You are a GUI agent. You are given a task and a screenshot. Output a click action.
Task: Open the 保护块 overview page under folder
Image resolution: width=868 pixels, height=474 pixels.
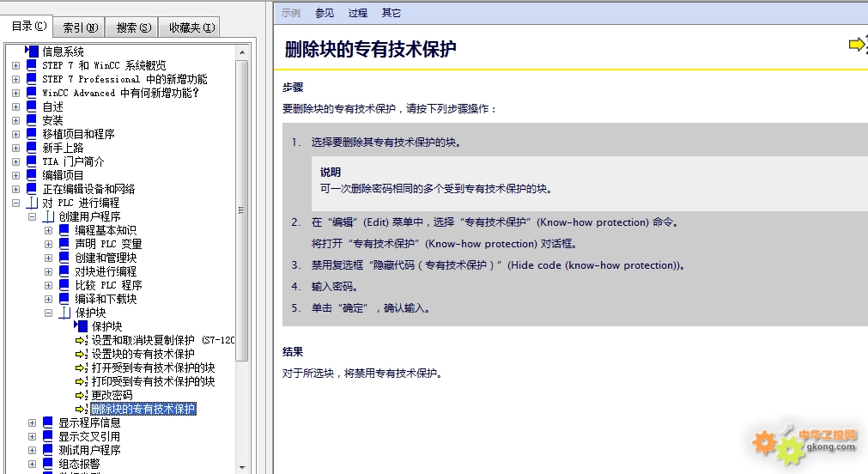tap(106, 326)
